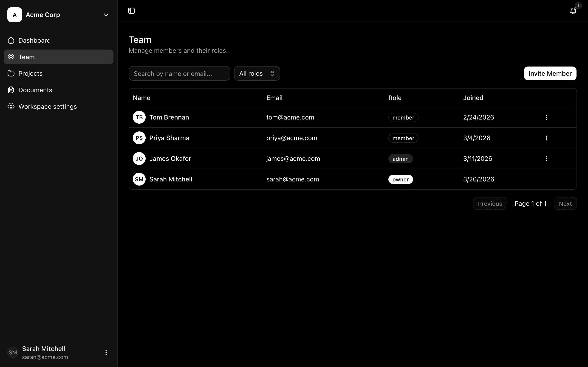
Task: Open James Okafor's three-dot menu
Action: (546, 159)
